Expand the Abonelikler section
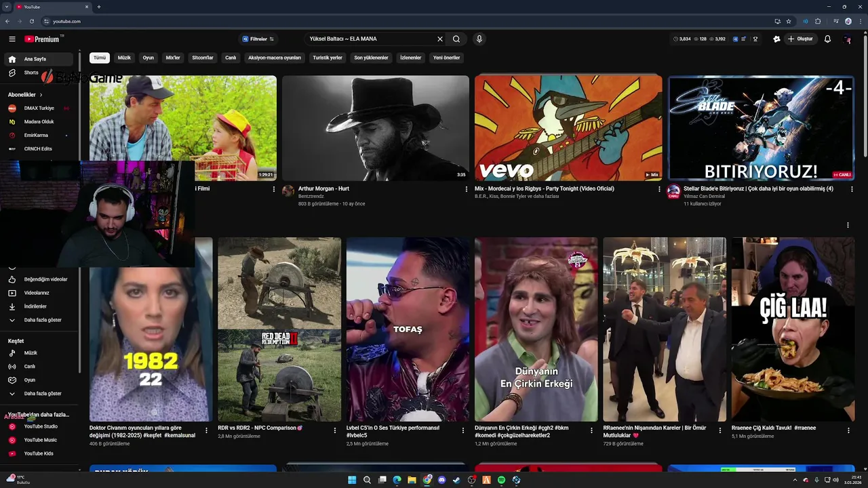Viewport: 868px width, 488px height. [x=25, y=95]
